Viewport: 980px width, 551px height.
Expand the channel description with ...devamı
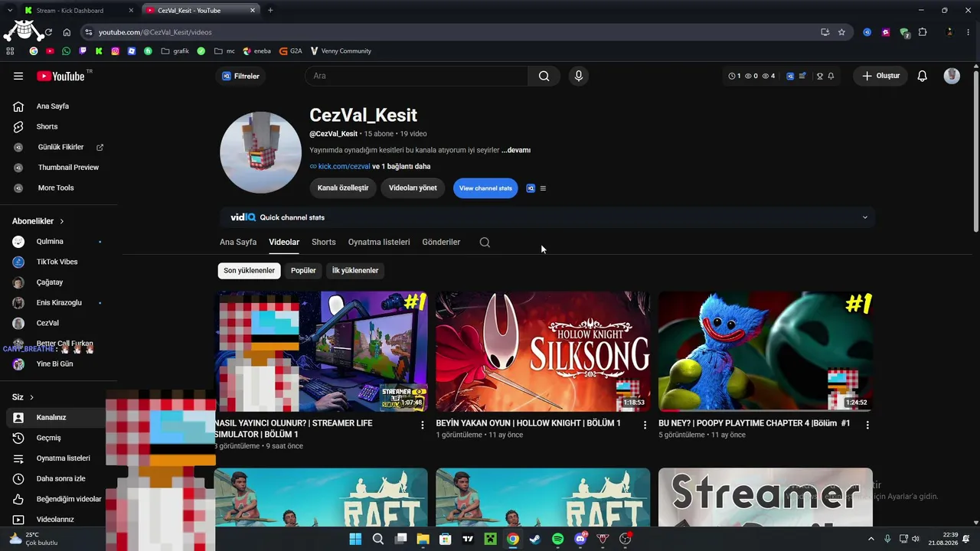click(516, 150)
